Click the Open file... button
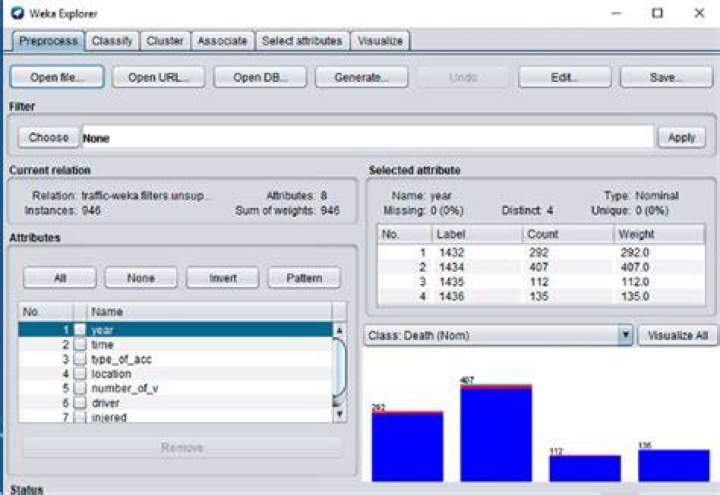The image size is (720, 495). [x=57, y=77]
